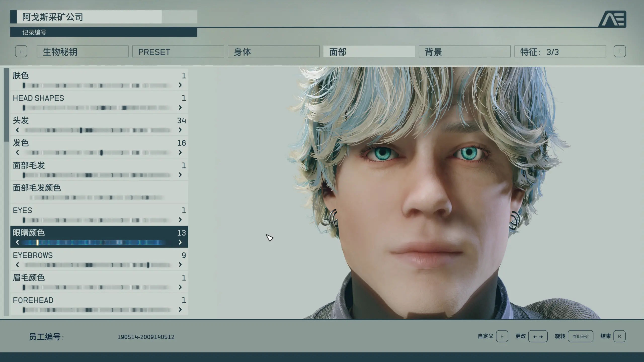Image resolution: width=644 pixels, height=362 pixels.
Task: Click the MOUSE2 rotate key icon
Action: point(580,336)
